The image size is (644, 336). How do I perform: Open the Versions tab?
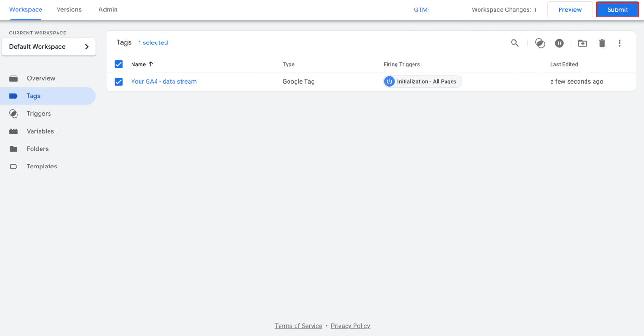click(69, 9)
